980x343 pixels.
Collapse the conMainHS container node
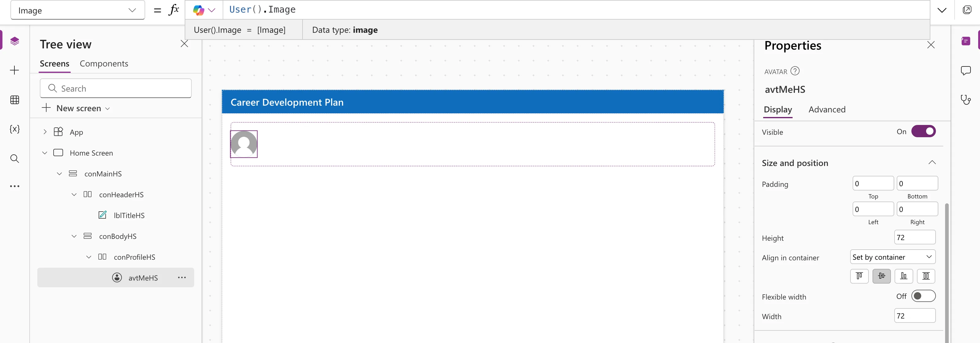[x=59, y=173]
